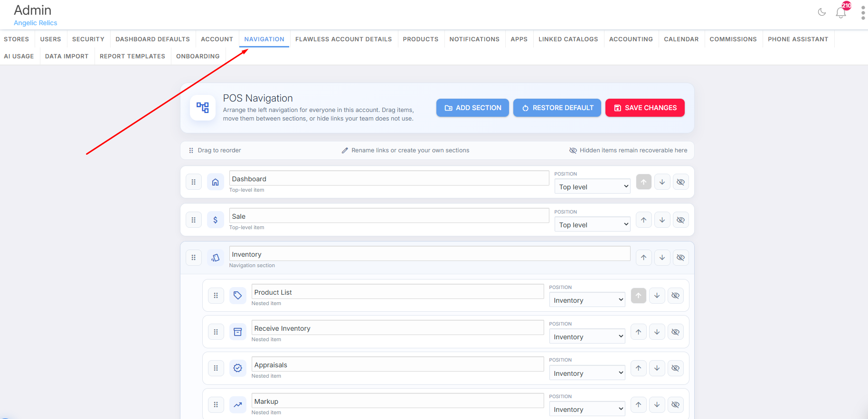This screenshot has height=419, width=868.
Task: Open the Dashboard Defaults tab
Action: tap(153, 39)
